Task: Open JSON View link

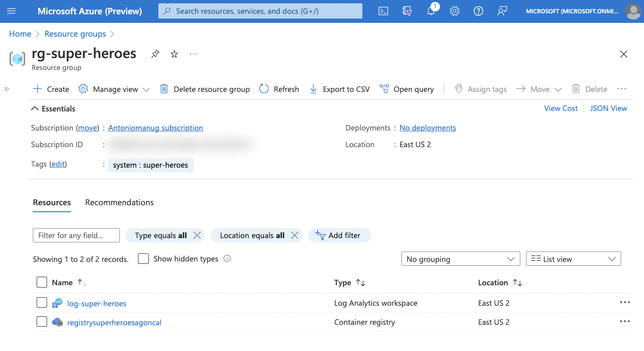Action: point(608,108)
